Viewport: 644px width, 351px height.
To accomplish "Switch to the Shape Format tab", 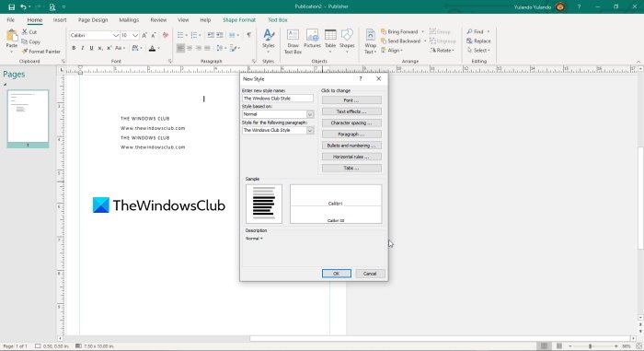I will [x=239, y=19].
